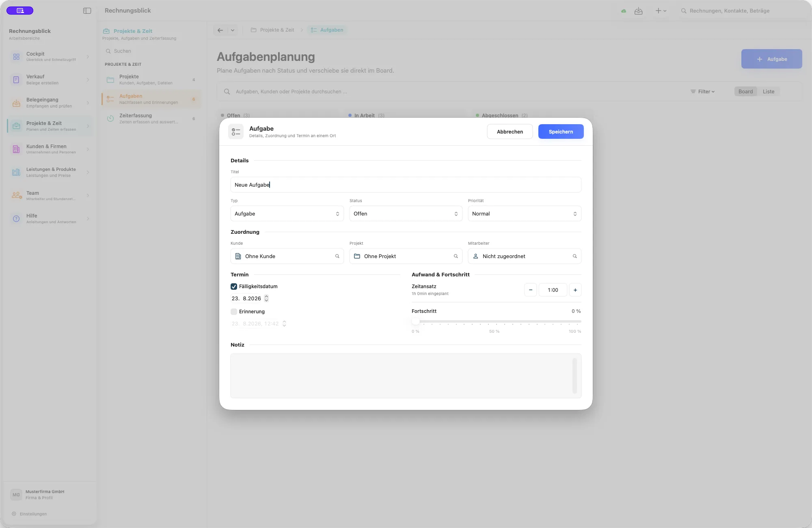This screenshot has height=528, width=812.
Task: Click search icon in Mitarbeiter field
Action: tap(574, 256)
